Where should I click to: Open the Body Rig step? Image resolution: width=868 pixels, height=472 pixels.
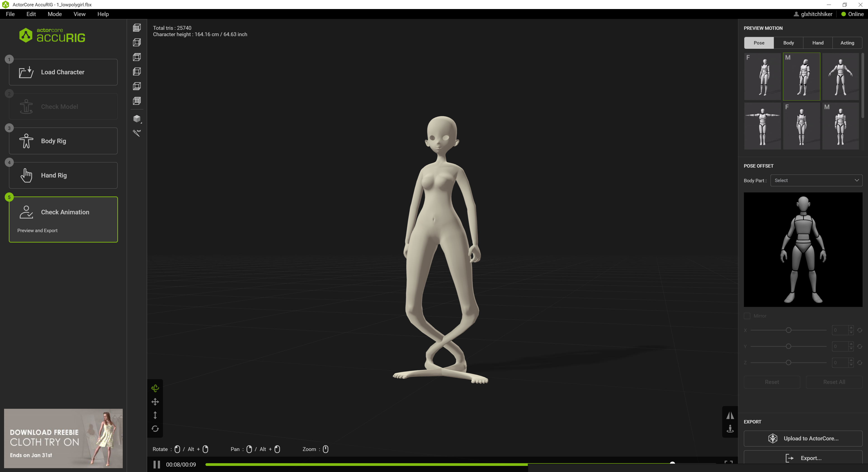point(63,141)
